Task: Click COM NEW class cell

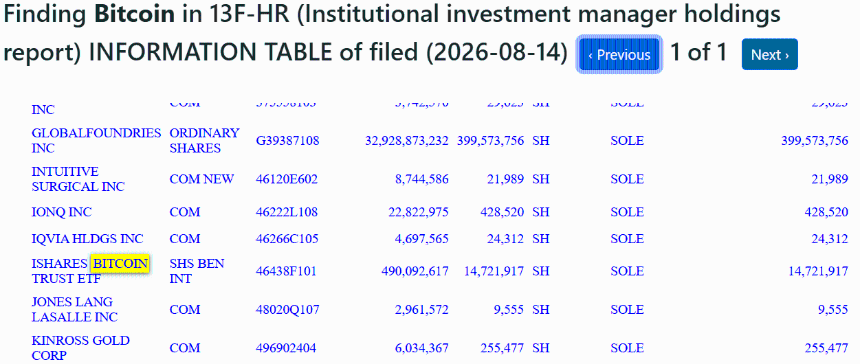Action: tap(202, 179)
